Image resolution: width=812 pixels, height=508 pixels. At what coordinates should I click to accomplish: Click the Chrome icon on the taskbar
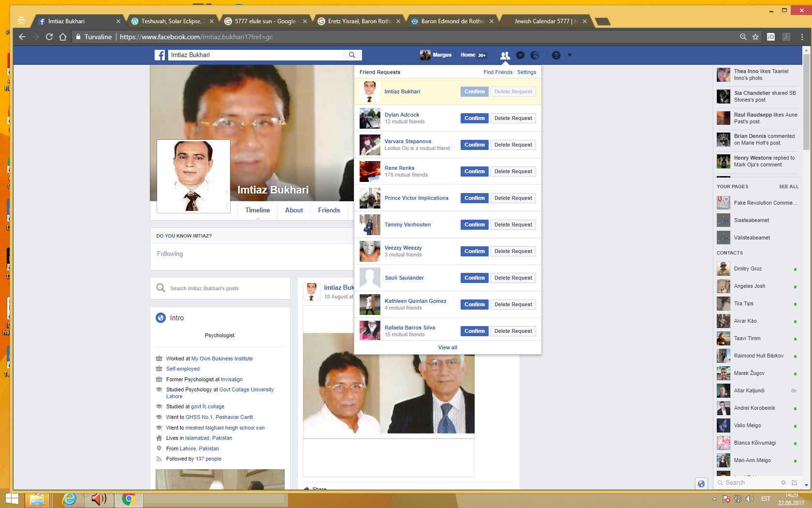click(129, 499)
